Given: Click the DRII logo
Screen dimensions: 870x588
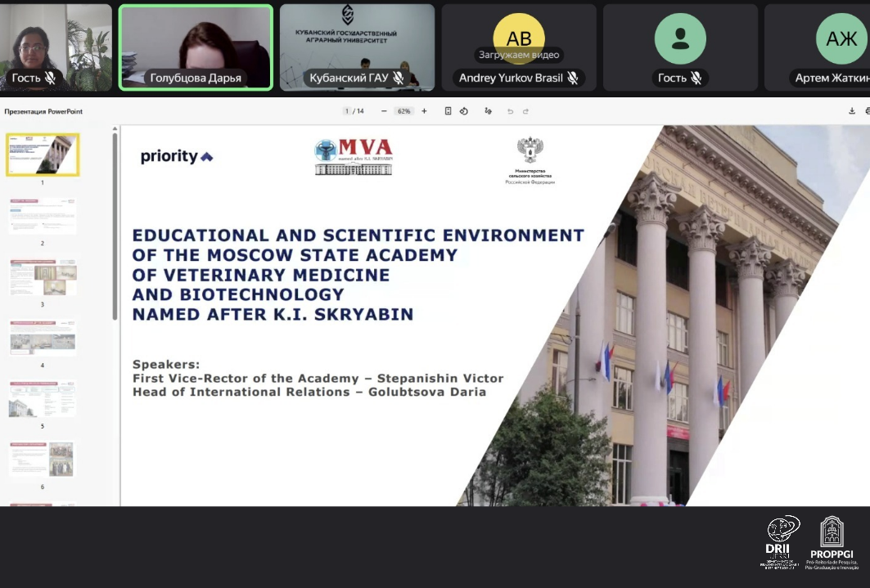Looking at the screenshot, I should pos(780,542).
